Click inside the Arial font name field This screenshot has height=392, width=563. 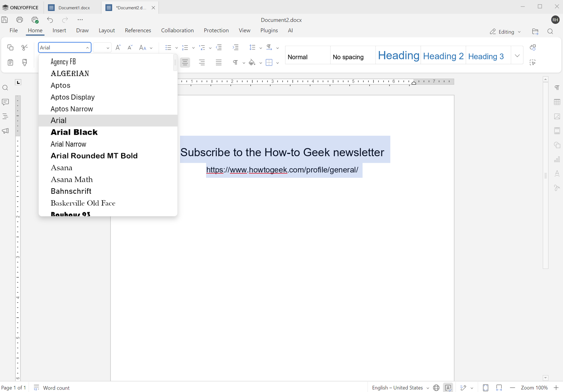pyautogui.click(x=61, y=48)
